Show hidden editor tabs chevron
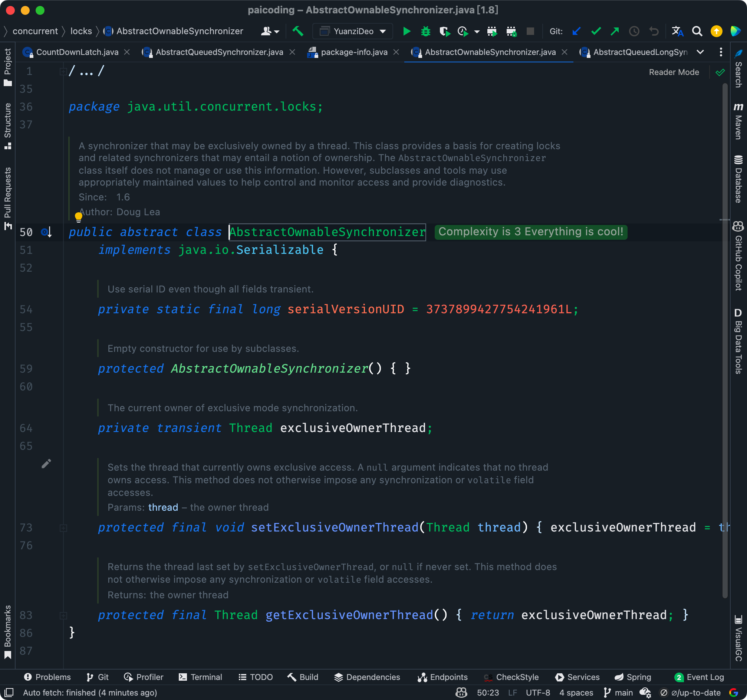This screenshot has width=747, height=700. 700,52
